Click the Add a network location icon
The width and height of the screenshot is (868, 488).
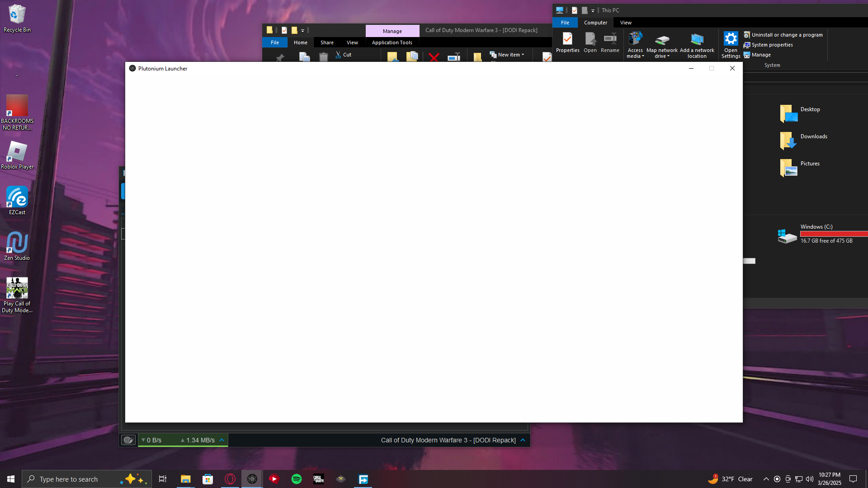pyautogui.click(x=697, y=40)
